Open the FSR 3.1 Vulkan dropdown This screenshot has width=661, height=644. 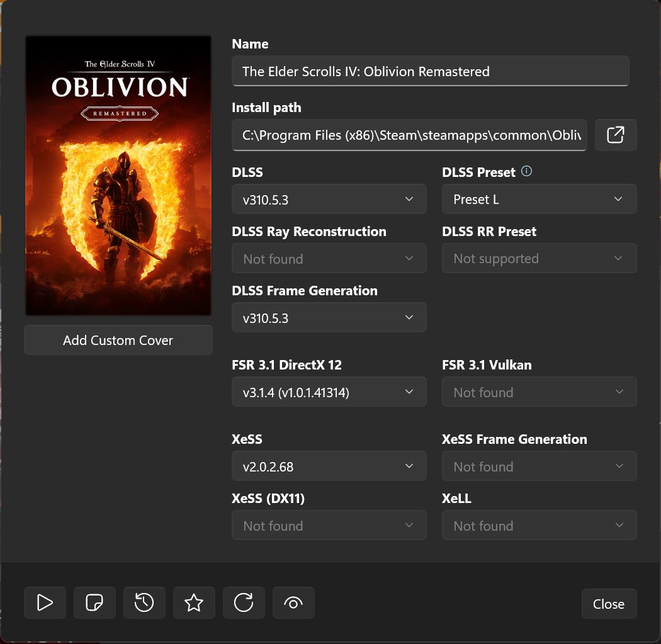[x=539, y=392]
